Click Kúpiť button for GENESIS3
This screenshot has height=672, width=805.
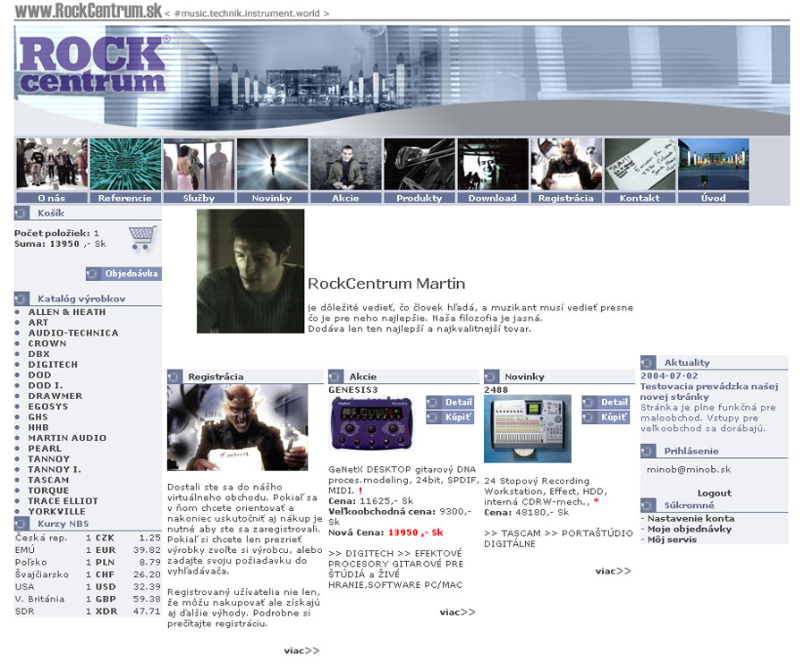pos(450,417)
